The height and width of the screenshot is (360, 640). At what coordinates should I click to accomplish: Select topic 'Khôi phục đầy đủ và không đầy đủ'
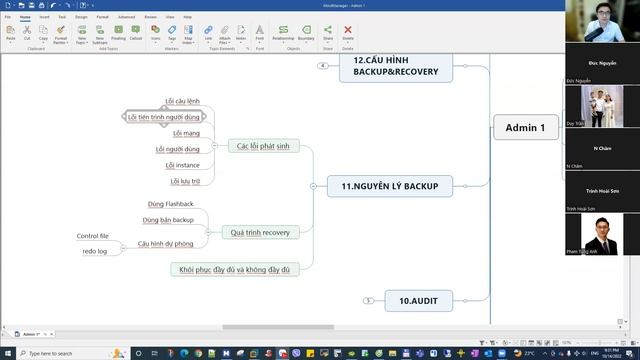click(x=235, y=269)
